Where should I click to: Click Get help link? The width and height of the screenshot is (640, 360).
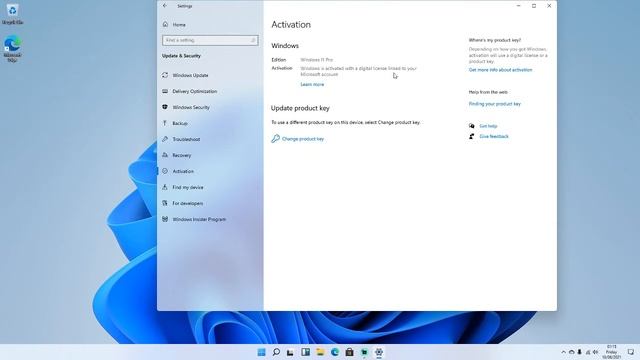tap(488, 126)
